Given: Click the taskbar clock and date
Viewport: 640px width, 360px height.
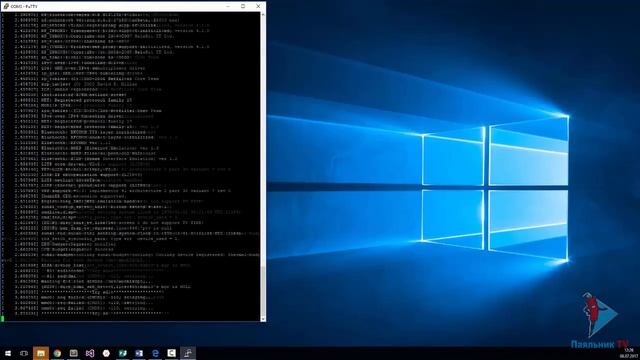Looking at the screenshot, I should [628, 353].
